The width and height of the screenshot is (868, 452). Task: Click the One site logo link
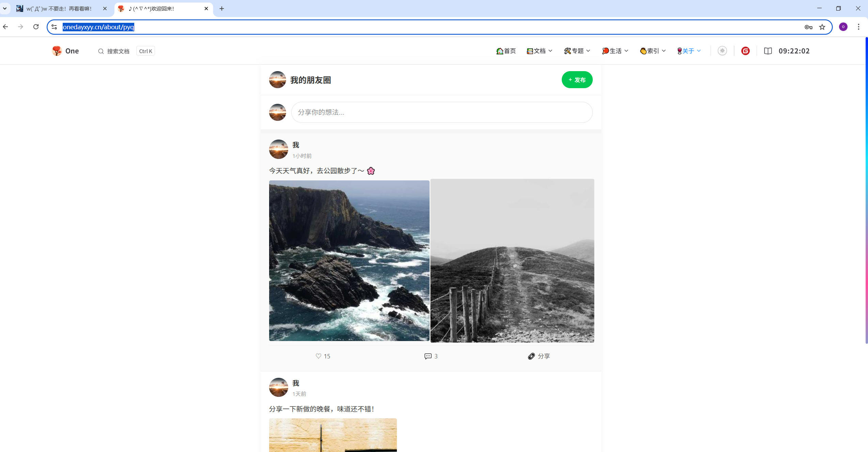pyautogui.click(x=65, y=51)
